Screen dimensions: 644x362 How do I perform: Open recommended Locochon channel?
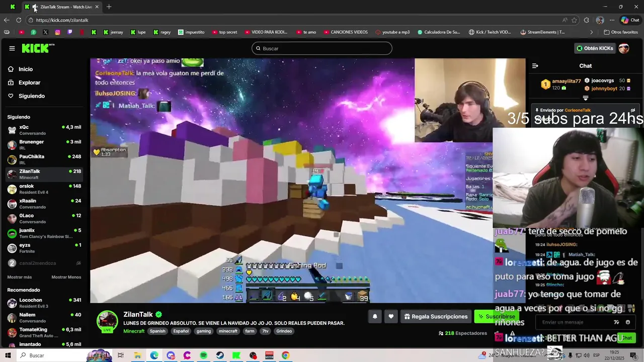tap(44, 303)
